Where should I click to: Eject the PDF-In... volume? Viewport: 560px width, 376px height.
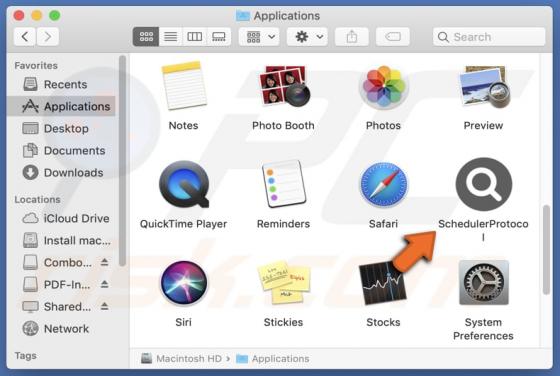pos(104,284)
